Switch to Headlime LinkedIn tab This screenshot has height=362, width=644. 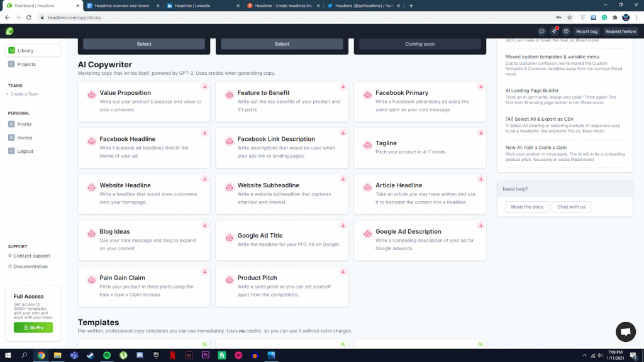coord(203,6)
